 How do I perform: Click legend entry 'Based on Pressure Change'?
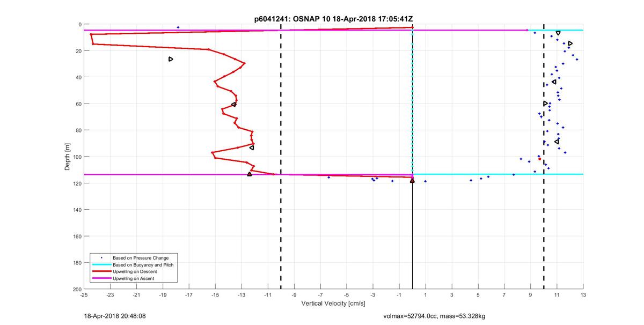tap(141, 258)
